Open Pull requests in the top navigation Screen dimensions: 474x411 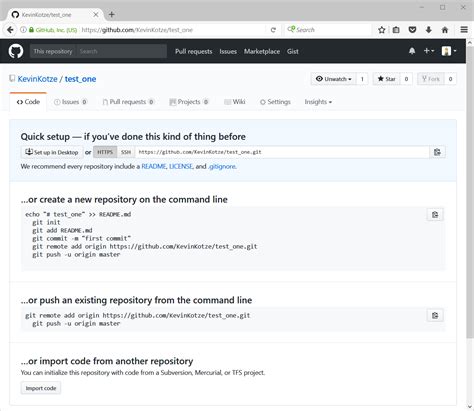pos(194,51)
